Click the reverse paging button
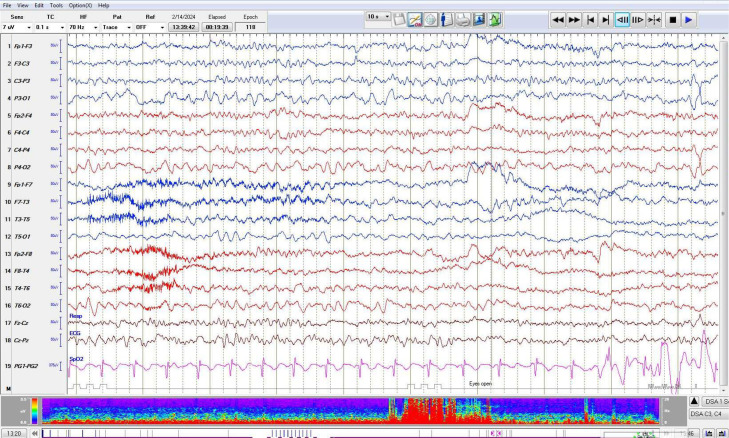This screenshot has height=438, width=729. [x=622, y=20]
